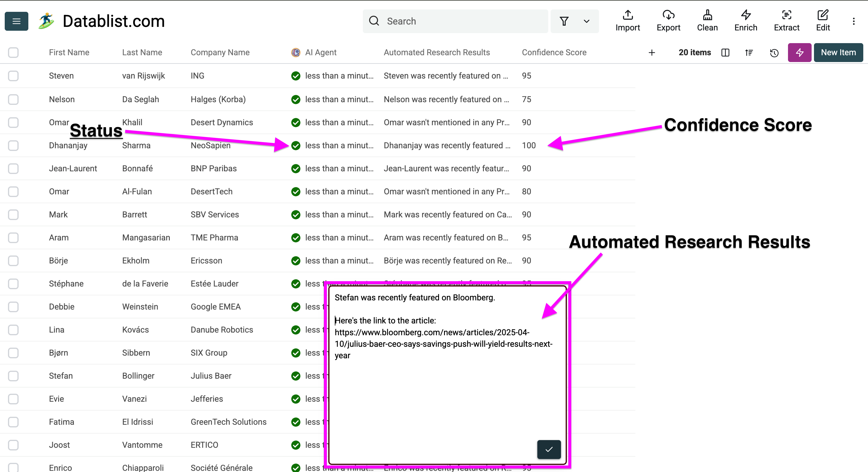Open the Enrich tool
Image resolution: width=868 pixels, height=472 pixels.
tap(746, 21)
